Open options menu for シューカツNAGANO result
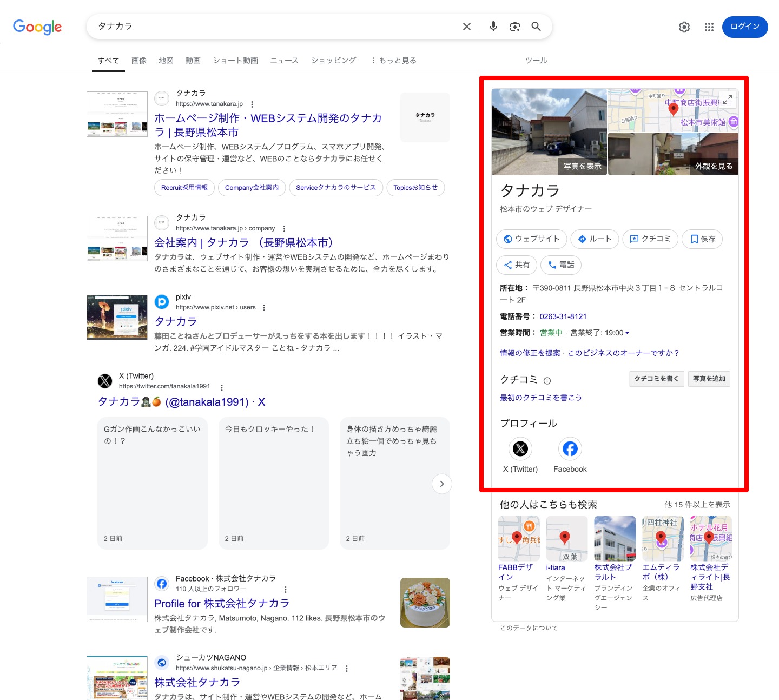Viewport: 779px width, 700px height. click(347, 668)
